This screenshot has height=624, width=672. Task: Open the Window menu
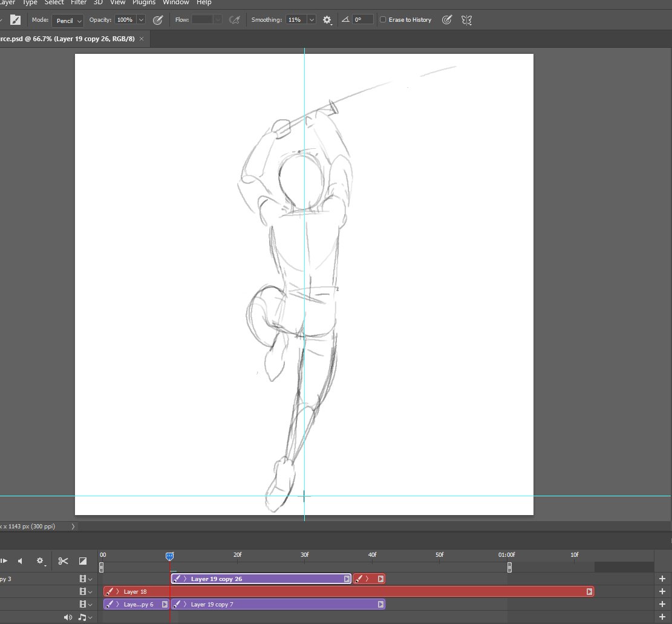tap(176, 2)
